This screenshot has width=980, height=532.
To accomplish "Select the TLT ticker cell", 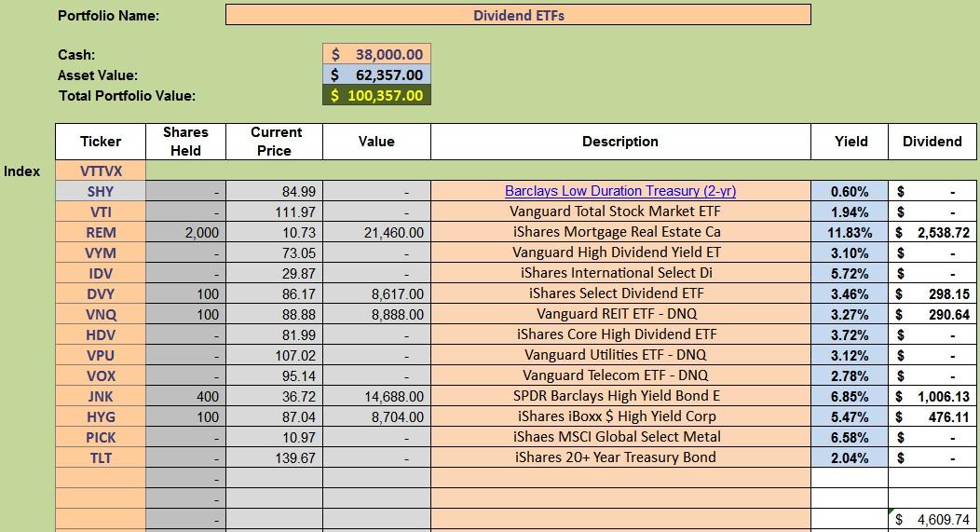I will (100, 457).
